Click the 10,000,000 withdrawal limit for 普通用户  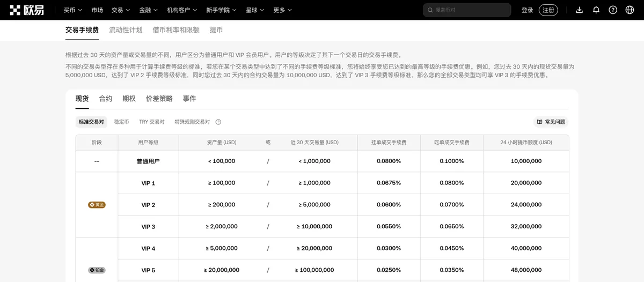point(526,161)
